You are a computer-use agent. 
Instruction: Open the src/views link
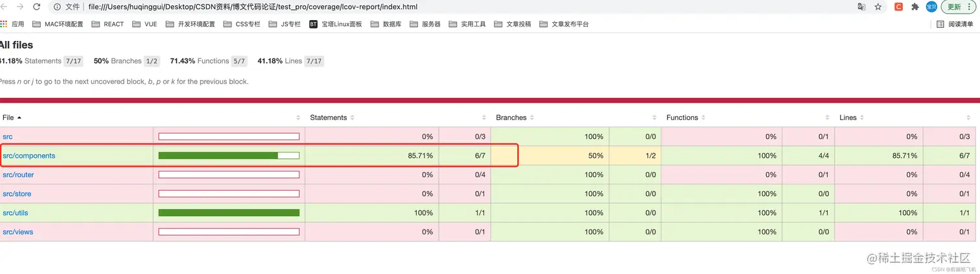(17, 232)
